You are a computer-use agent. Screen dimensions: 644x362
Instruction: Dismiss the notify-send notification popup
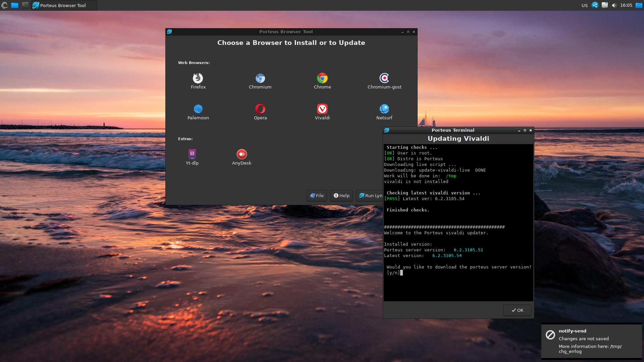click(x=592, y=341)
